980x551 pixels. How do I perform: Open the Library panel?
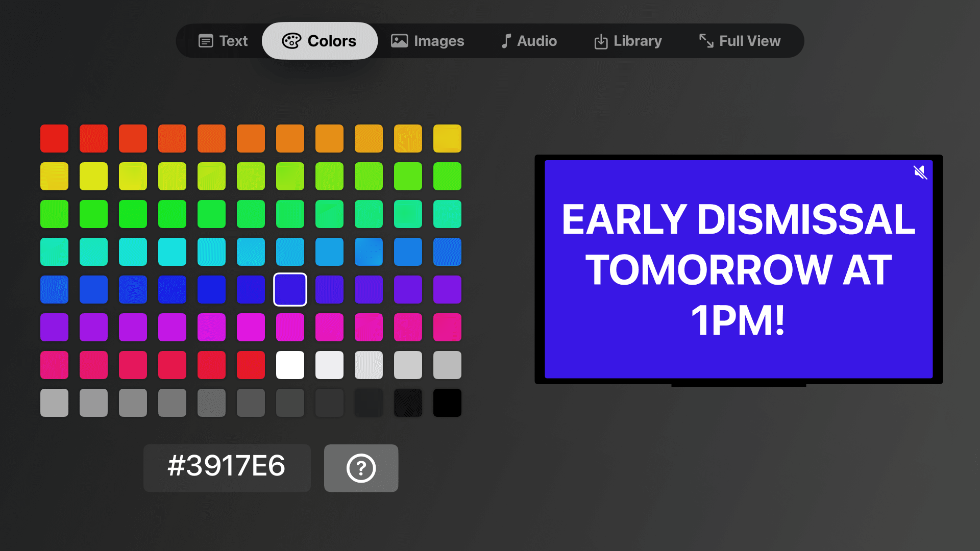[628, 40]
